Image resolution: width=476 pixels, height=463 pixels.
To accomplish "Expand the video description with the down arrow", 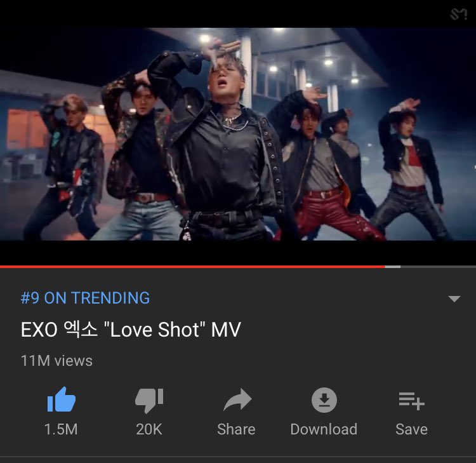I will [454, 299].
